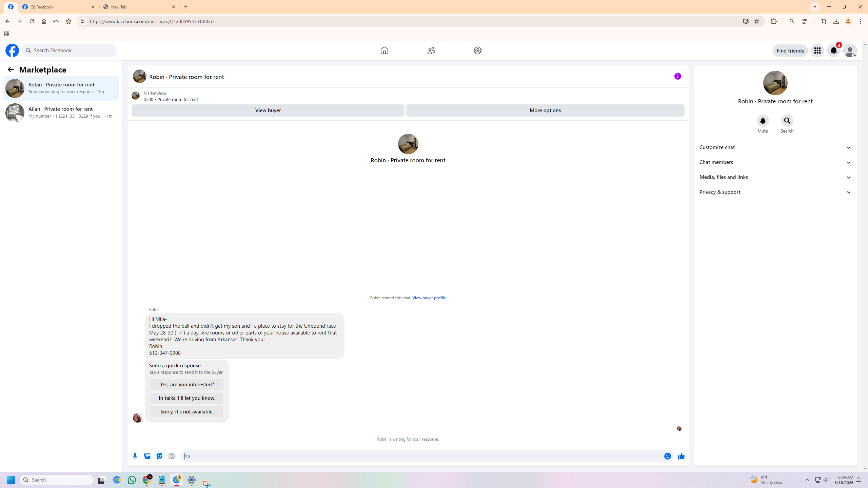The image size is (868, 488).
Task: Expand Customize chat section
Action: tap(775, 147)
